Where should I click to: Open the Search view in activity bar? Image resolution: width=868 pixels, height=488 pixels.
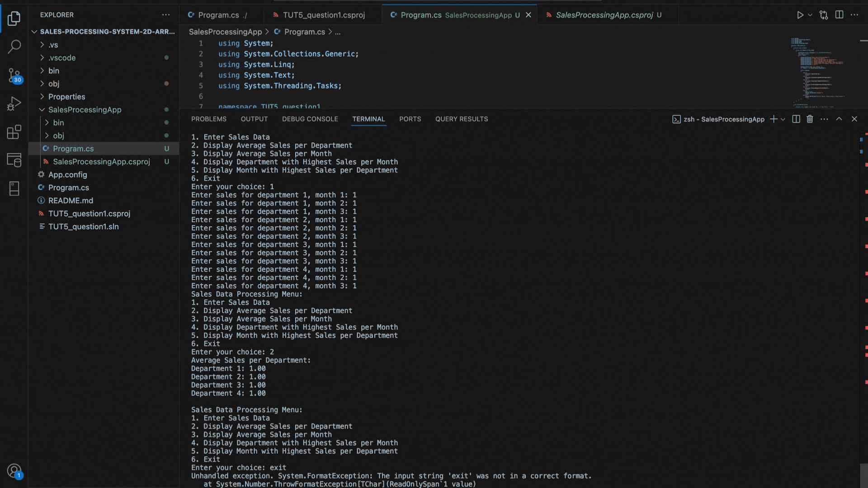(14, 46)
